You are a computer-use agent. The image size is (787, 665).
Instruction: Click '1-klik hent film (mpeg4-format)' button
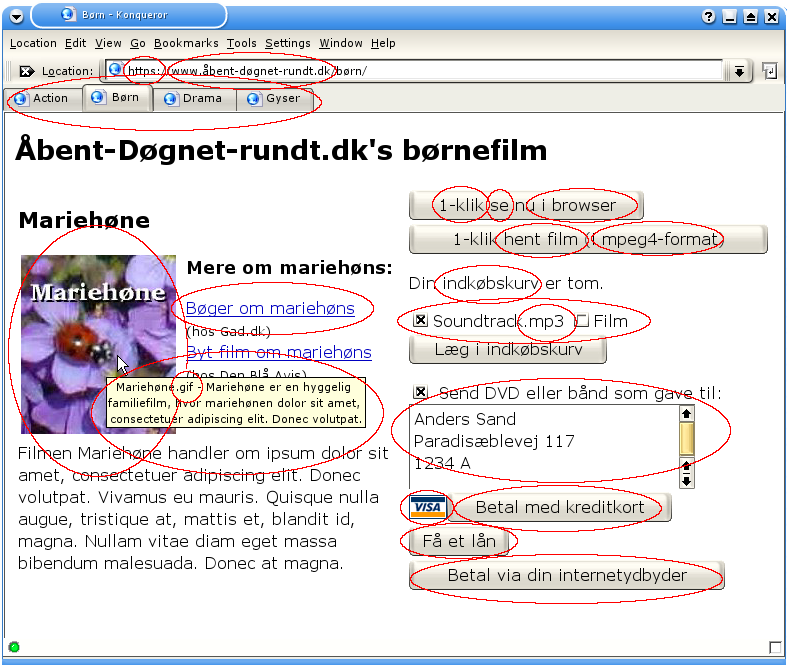point(588,239)
